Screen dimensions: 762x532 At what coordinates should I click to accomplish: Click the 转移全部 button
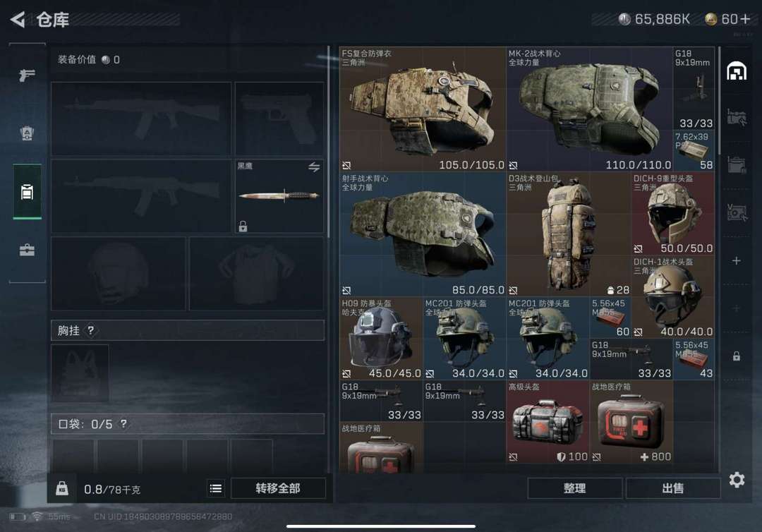click(x=278, y=488)
